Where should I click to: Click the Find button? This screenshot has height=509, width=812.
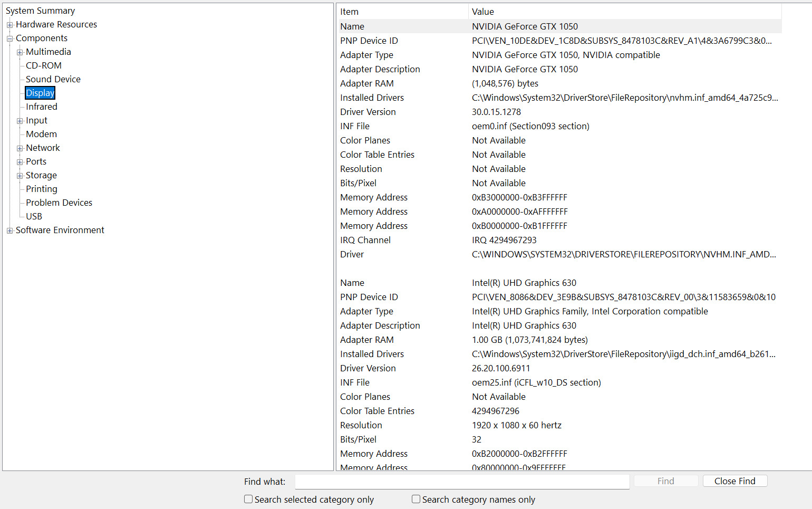click(x=666, y=481)
